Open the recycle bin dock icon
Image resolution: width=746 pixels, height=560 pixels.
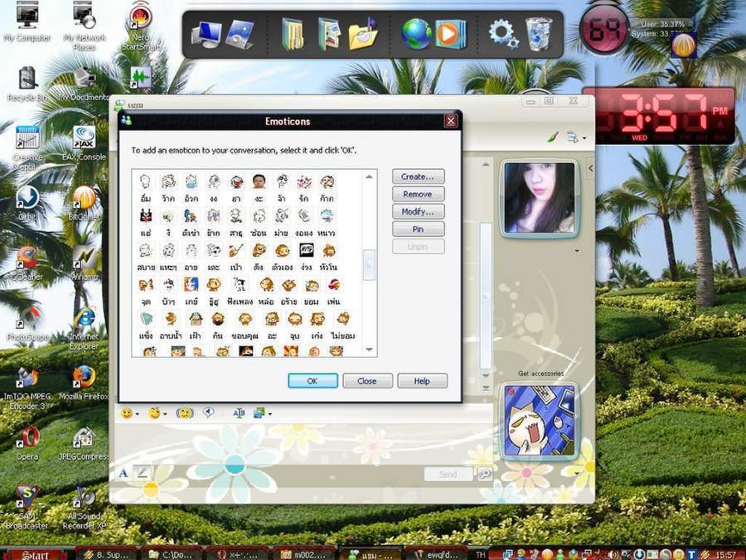coord(539,34)
